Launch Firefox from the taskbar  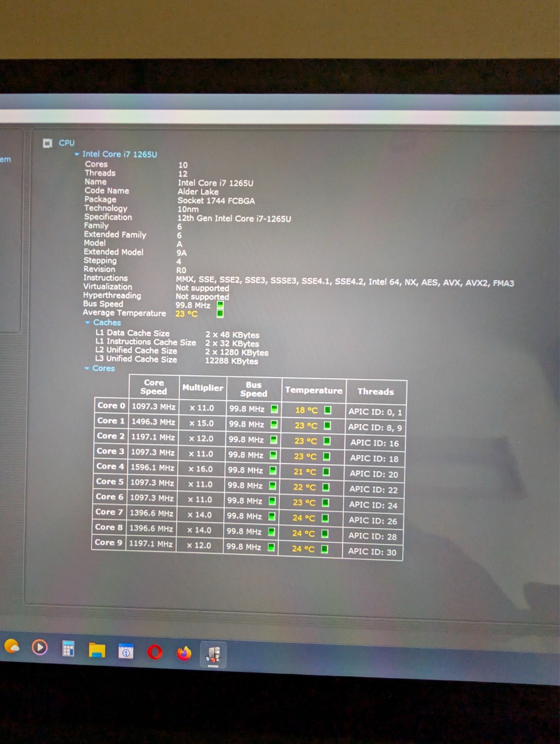point(184,653)
